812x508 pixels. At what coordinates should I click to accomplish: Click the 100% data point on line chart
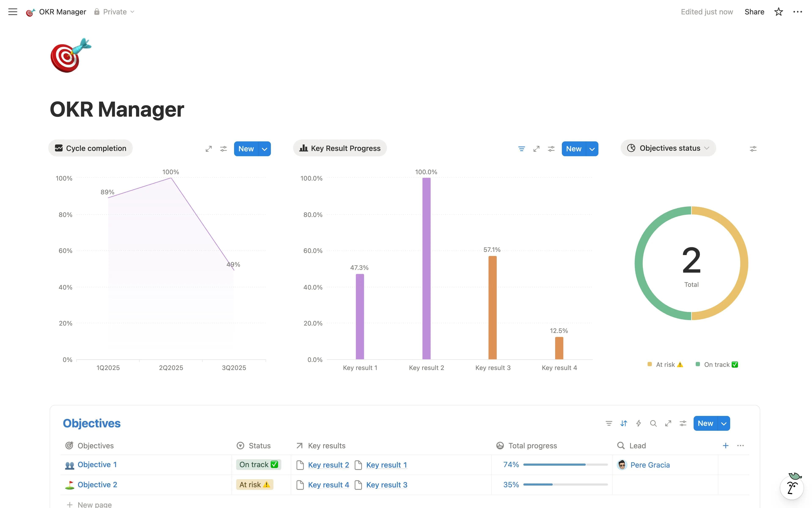click(x=171, y=178)
